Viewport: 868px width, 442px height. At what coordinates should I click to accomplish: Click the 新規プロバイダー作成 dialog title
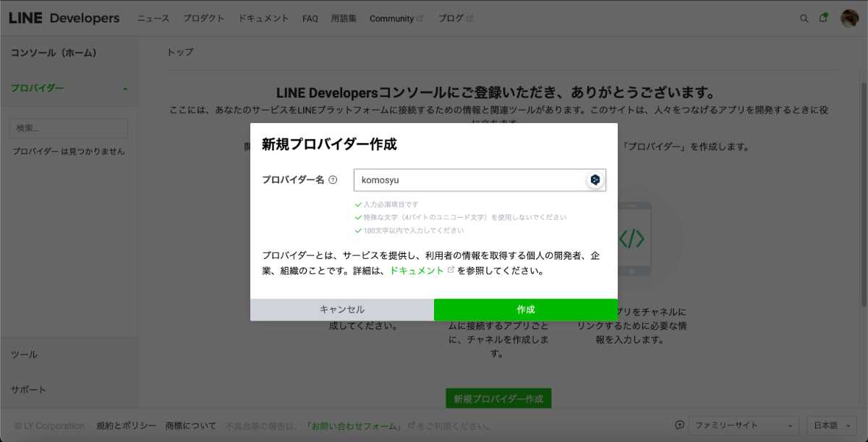click(x=329, y=144)
